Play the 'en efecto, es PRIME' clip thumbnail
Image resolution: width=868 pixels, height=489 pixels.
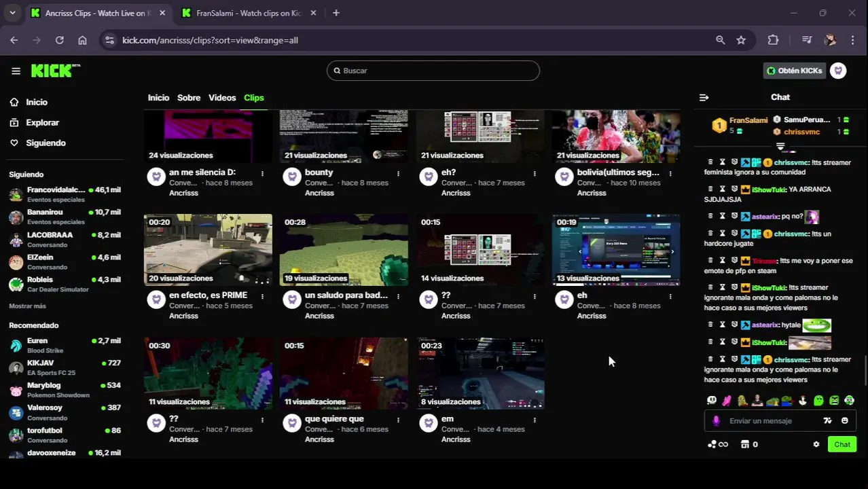tap(208, 250)
